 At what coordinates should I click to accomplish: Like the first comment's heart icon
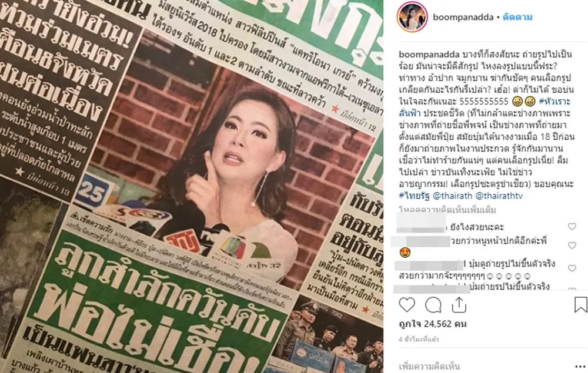(x=572, y=226)
